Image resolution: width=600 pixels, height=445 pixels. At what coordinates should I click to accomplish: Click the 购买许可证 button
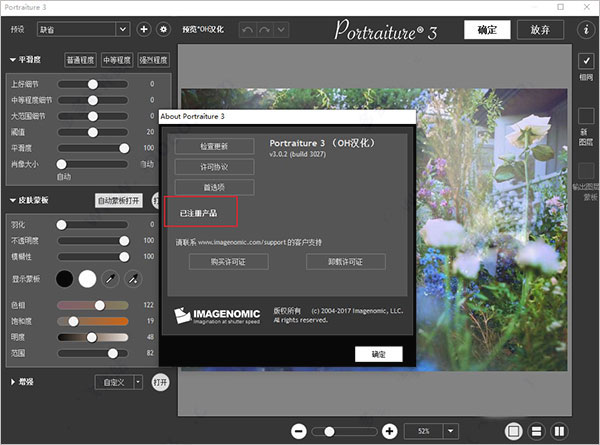228,261
